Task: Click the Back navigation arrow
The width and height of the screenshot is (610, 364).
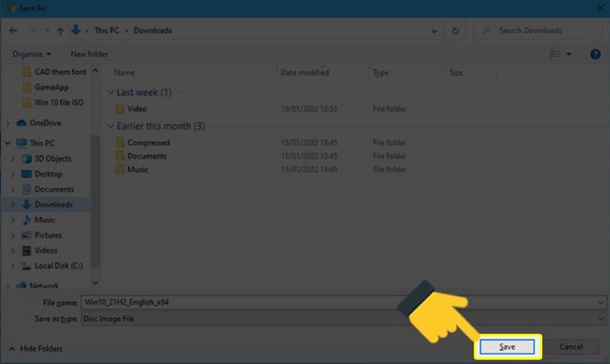Action: 13,30
